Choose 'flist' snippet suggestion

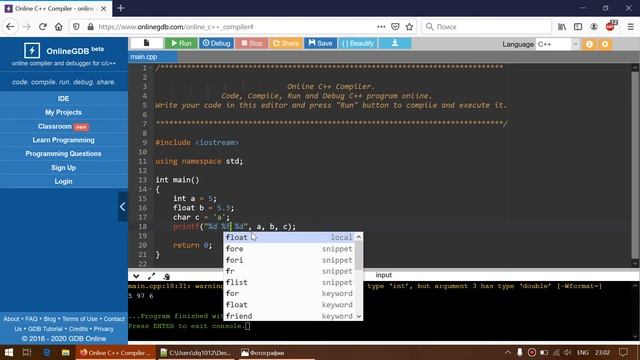point(289,282)
